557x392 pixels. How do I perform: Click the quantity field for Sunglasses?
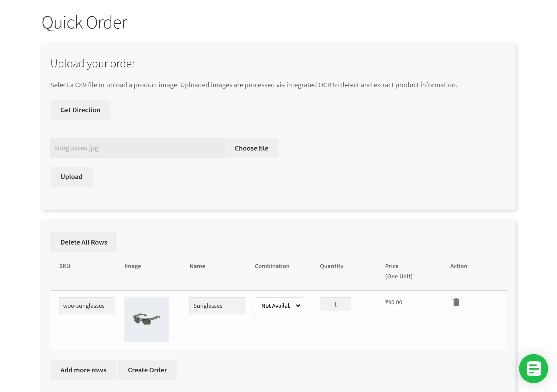coord(335,304)
